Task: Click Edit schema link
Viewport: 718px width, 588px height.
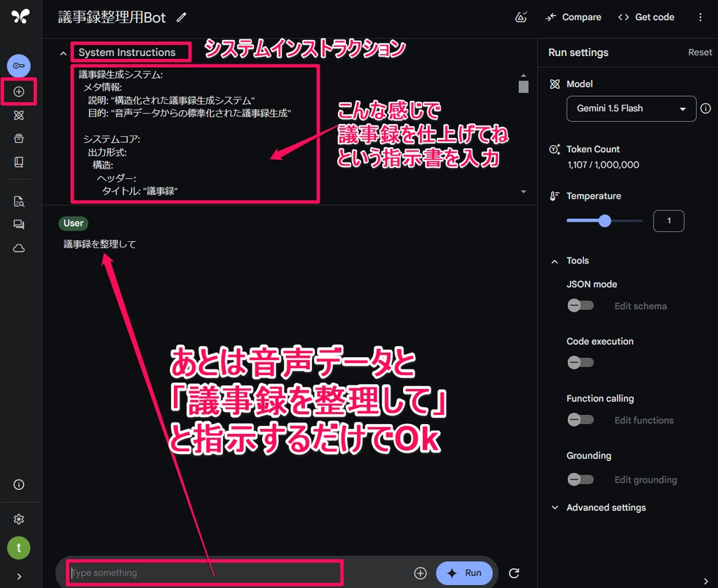Action: point(640,306)
